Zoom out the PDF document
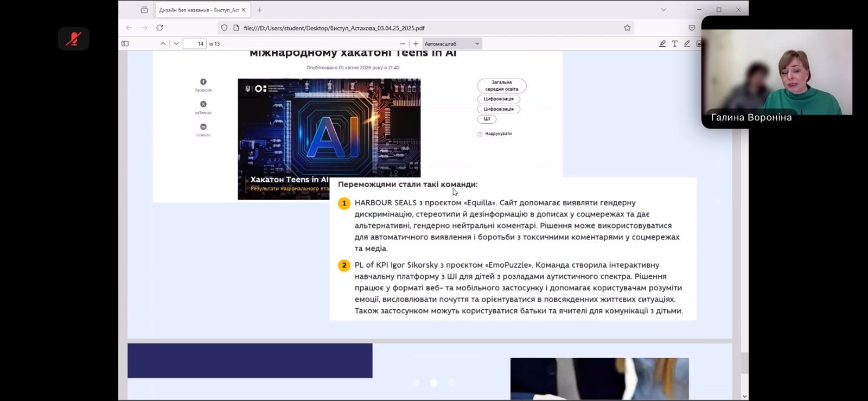The width and height of the screenshot is (868, 401). pyautogui.click(x=403, y=44)
